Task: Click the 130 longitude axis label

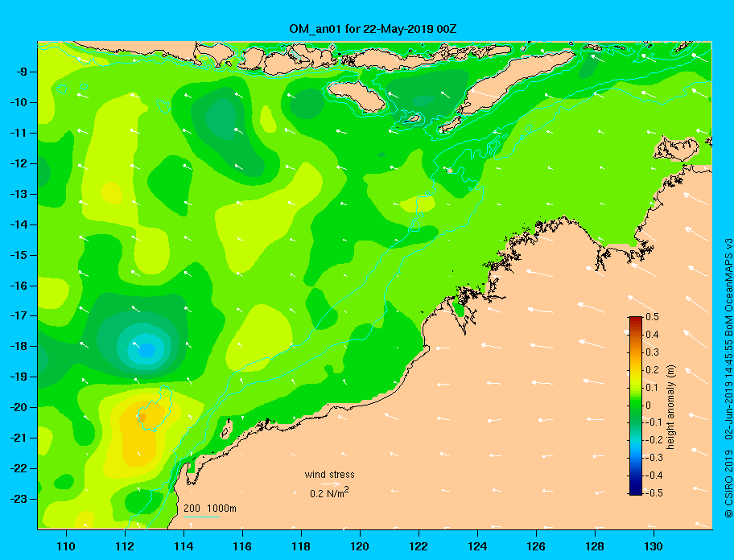Action: pos(654,546)
